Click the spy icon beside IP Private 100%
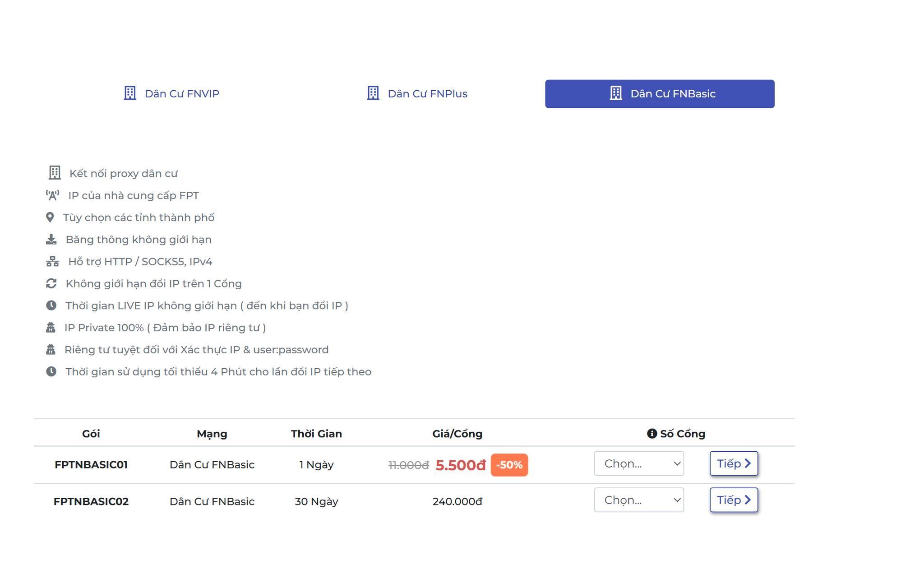Image resolution: width=924 pixels, height=574 pixels. [x=51, y=328]
